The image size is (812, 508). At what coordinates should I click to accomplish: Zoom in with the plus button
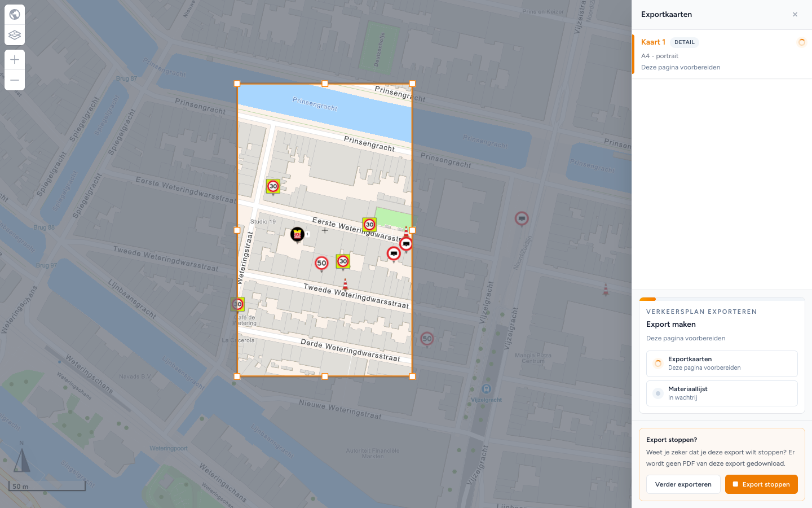[15, 60]
